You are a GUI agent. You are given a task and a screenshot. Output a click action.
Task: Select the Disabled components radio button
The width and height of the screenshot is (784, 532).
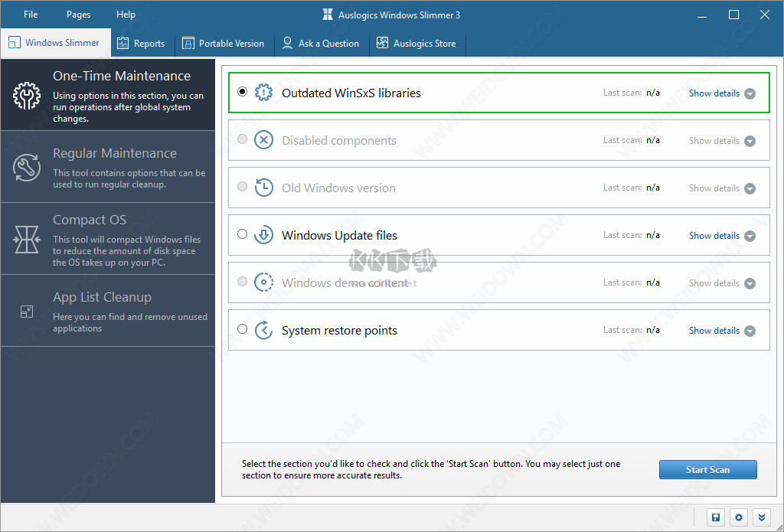(242, 139)
